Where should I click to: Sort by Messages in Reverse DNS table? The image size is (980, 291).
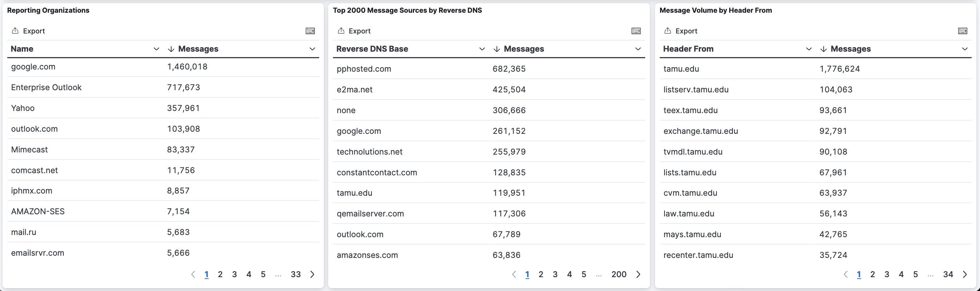(x=519, y=49)
